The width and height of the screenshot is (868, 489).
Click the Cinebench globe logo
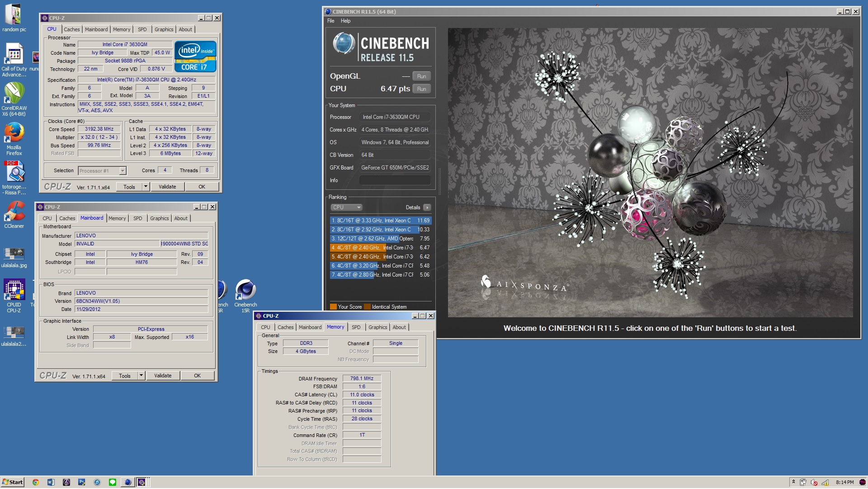click(344, 44)
